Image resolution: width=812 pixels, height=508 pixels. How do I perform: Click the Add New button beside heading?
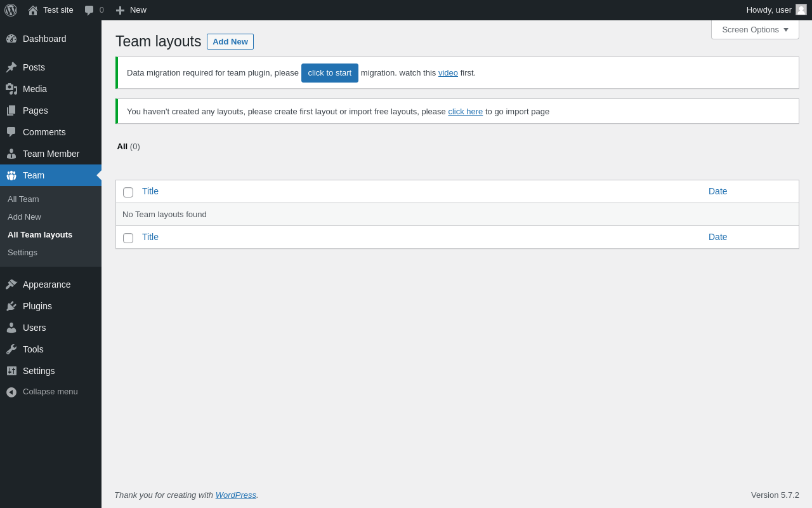230,42
